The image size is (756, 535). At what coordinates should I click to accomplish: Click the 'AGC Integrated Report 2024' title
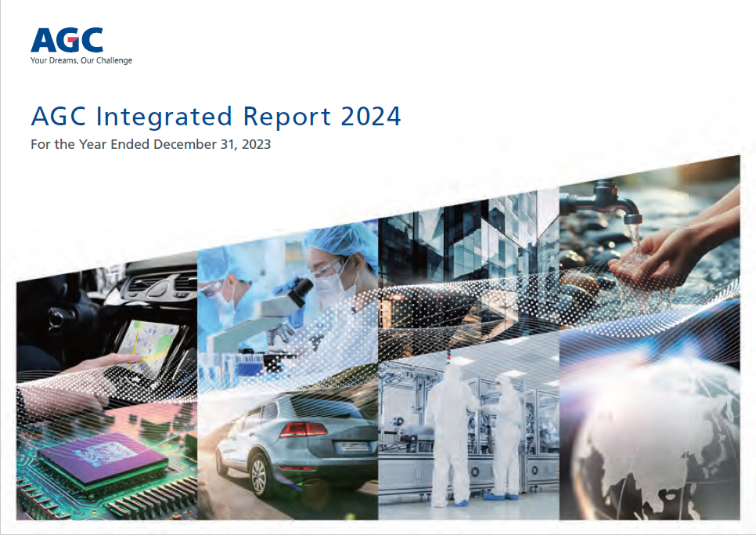point(215,116)
